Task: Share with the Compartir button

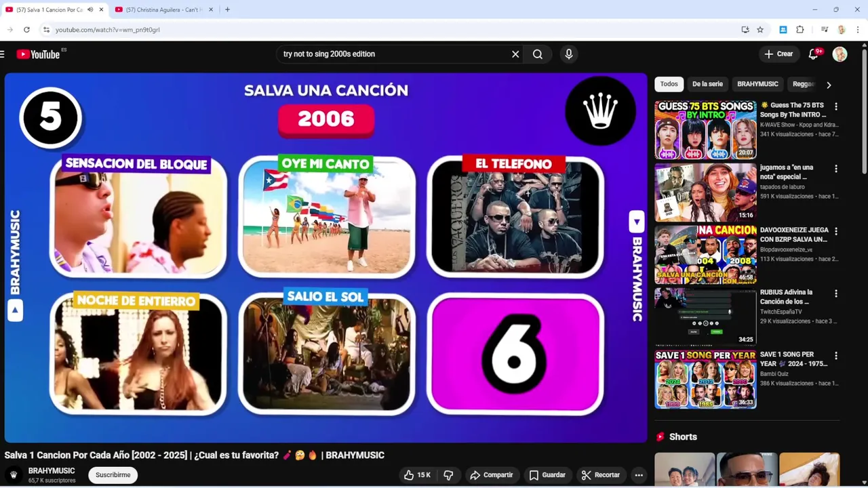Action: pos(492,475)
